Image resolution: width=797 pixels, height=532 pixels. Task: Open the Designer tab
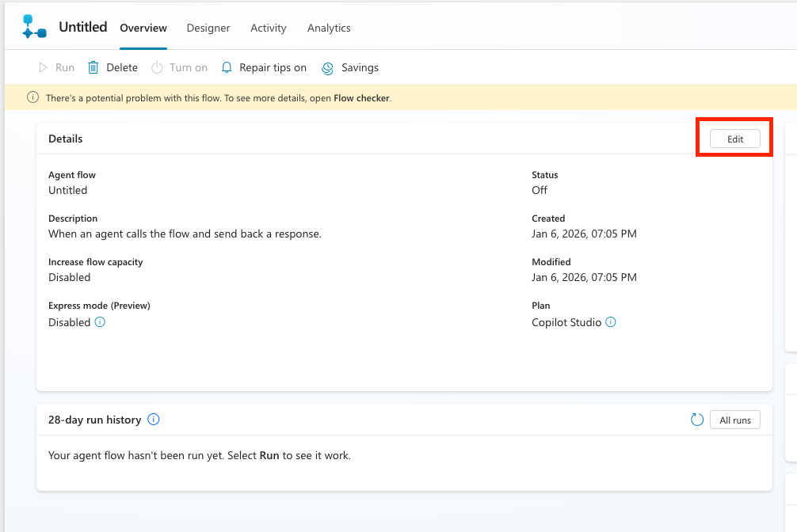(208, 28)
